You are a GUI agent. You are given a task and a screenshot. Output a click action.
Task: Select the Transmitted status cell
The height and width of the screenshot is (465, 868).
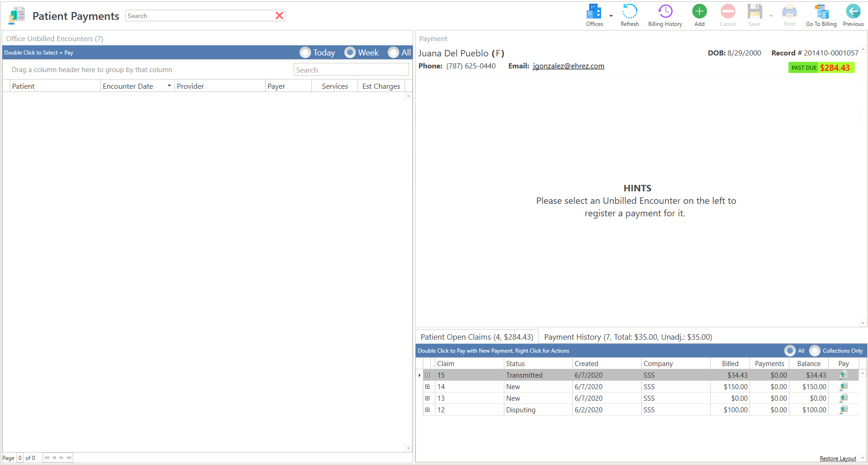click(x=538, y=375)
